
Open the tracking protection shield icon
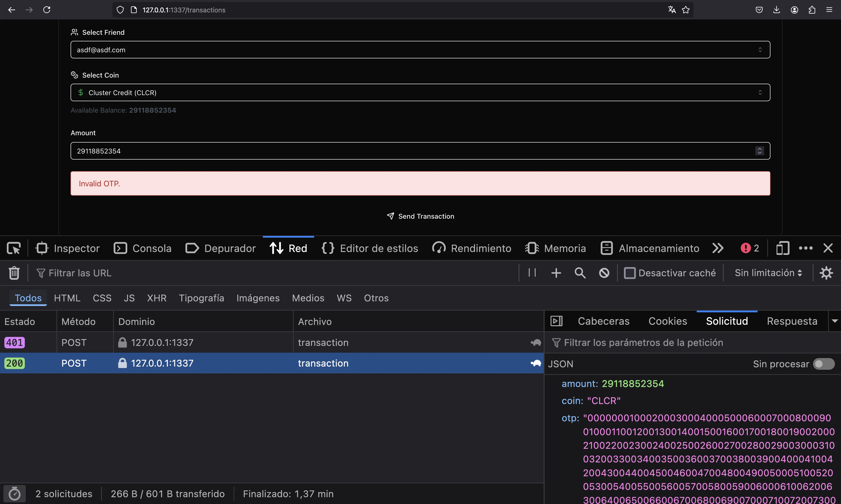(120, 10)
